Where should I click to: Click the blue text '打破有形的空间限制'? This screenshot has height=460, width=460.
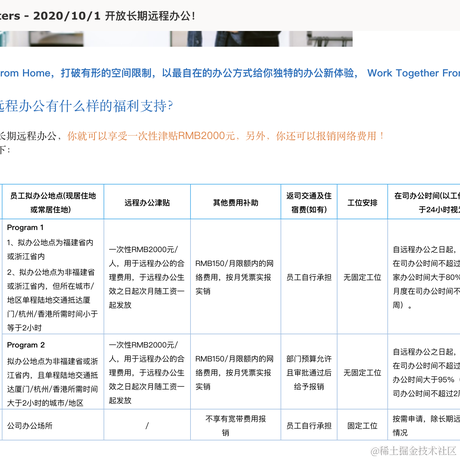(106, 73)
